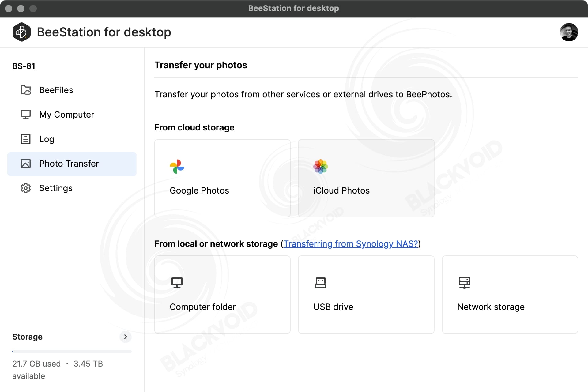
Task: Open the user profile avatar
Action: (569, 32)
